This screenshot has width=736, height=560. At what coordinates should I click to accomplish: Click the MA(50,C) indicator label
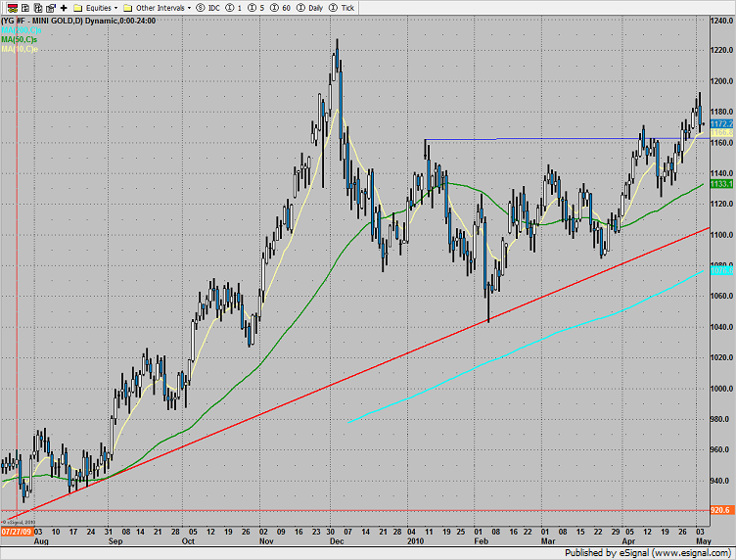coord(20,38)
